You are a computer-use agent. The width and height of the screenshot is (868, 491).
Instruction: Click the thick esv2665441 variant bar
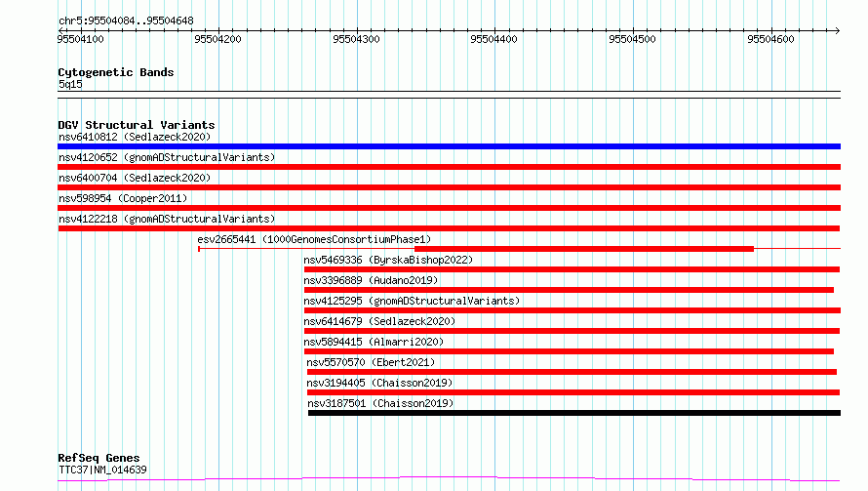584,249
